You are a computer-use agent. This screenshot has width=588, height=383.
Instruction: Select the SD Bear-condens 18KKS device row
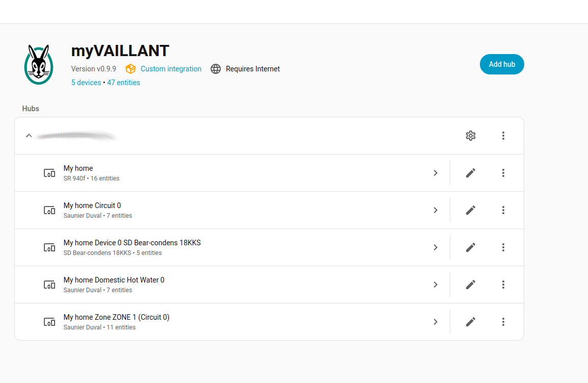click(x=204, y=247)
